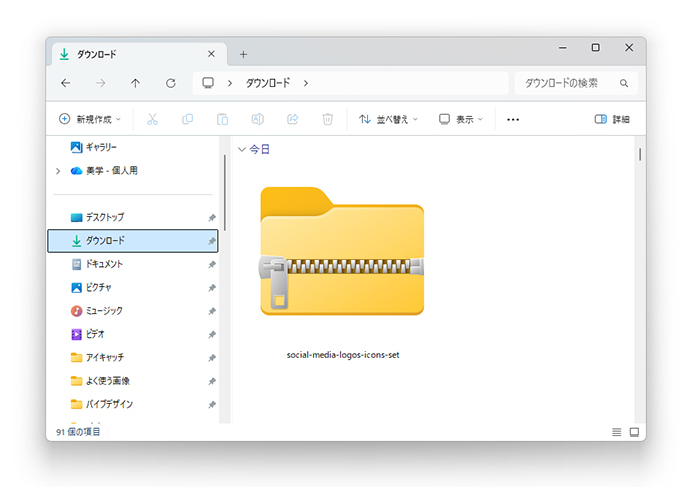Open パイプデザイン folder in sidebar
Viewport: 700px width, 487px height.
point(133,404)
